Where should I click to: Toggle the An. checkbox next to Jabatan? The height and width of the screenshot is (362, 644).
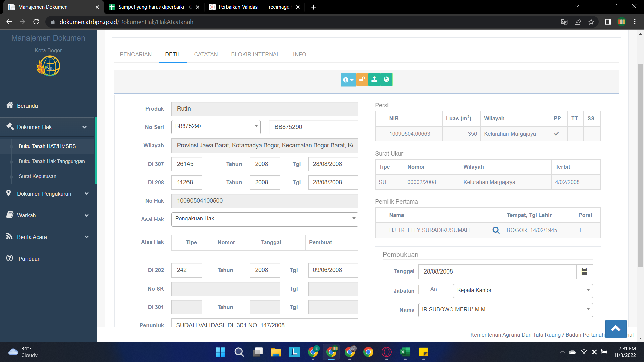tap(423, 289)
